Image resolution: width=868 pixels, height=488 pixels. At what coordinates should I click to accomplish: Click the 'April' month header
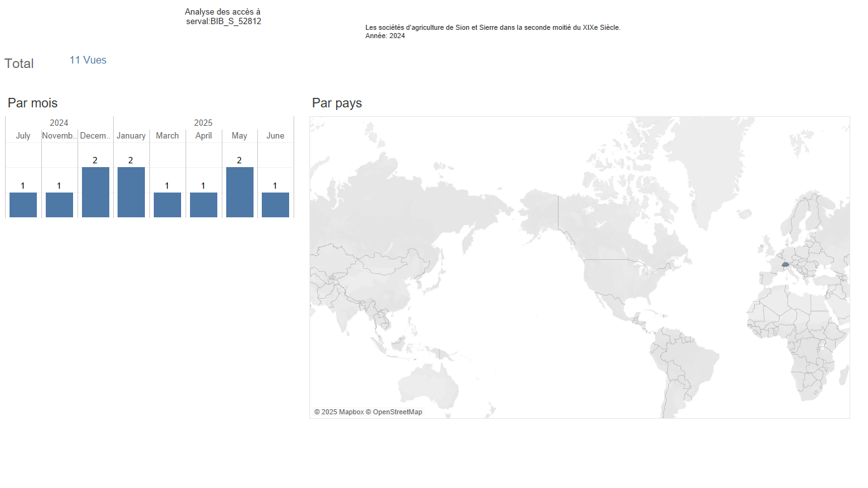(x=203, y=136)
